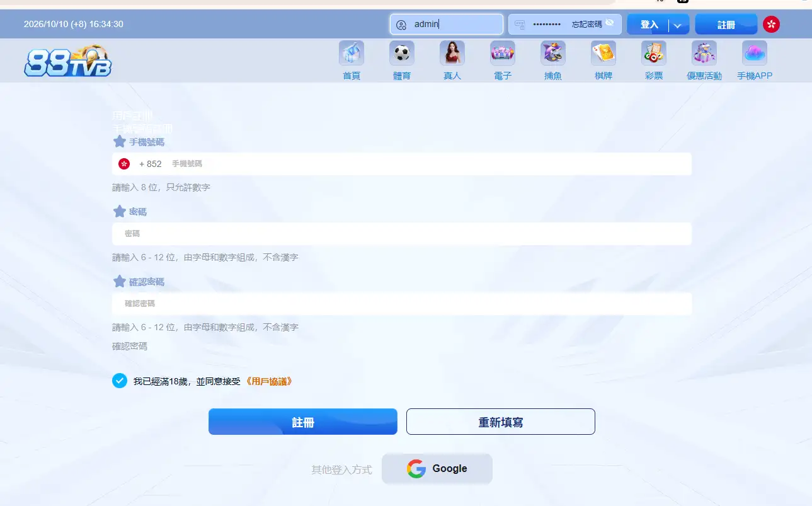Open the 優惠活動 promotions gift icon
Viewport: 812px width, 506px height.
704,54
